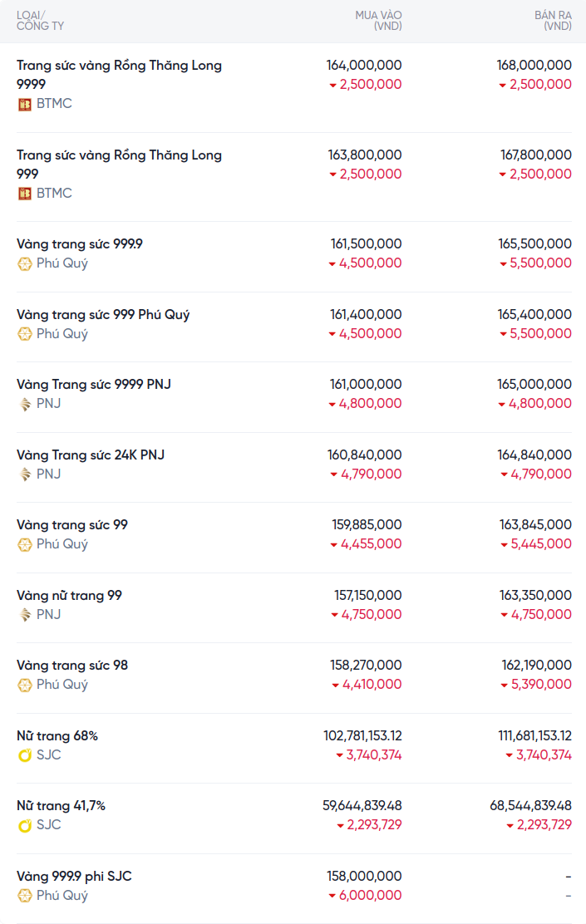Open the Vàng 999.9 phi SJC entry

tap(74, 877)
